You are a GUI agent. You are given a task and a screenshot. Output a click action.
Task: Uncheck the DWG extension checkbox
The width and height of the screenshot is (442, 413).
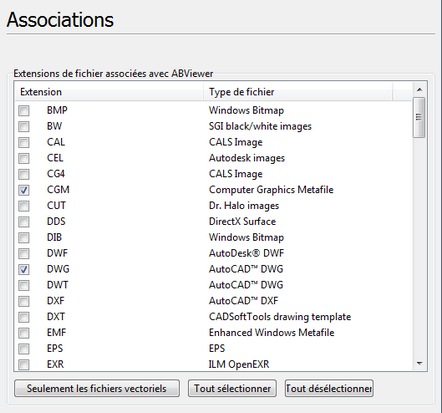[24, 269]
